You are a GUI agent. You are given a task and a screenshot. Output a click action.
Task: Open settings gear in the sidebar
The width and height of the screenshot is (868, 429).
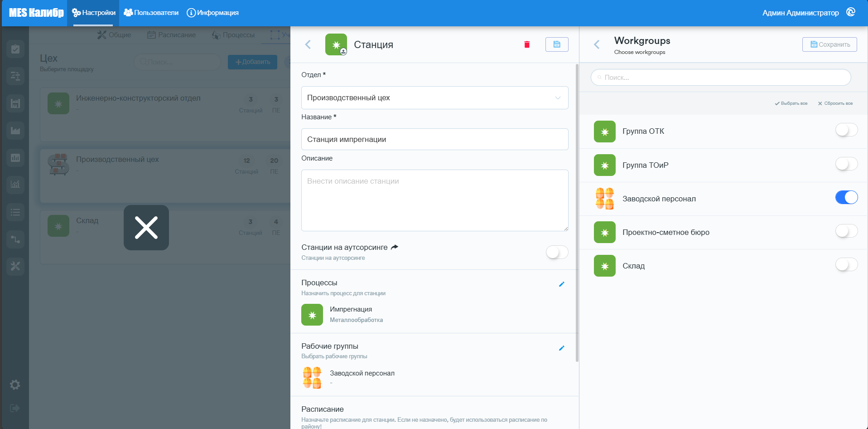click(x=15, y=385)
